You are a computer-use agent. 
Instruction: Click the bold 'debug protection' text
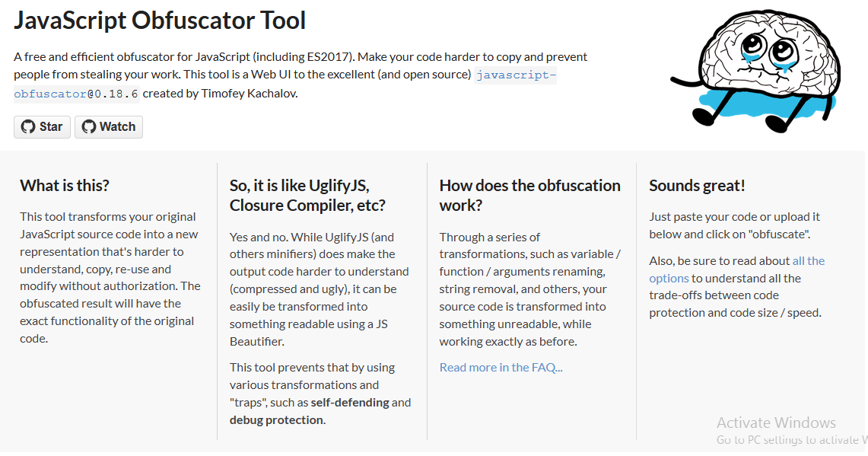[276, 420]
